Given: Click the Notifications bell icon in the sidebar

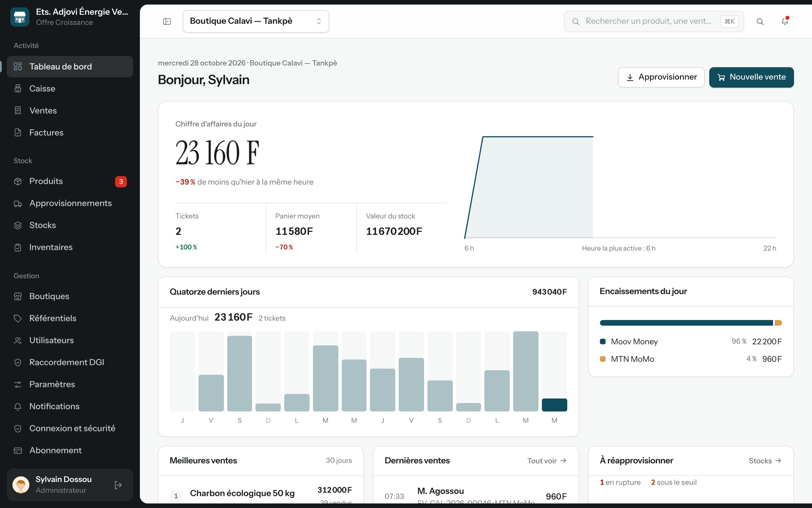Looking at the screenshot, I should (x=18, y=406).
